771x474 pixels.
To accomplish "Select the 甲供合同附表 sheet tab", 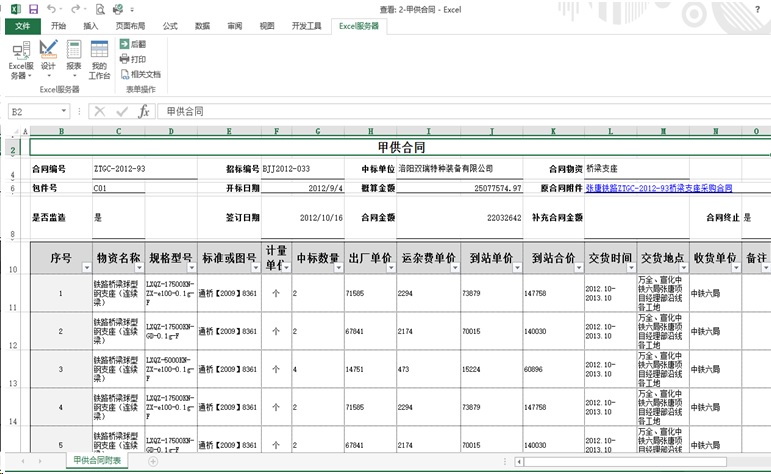I will [97, 461].
